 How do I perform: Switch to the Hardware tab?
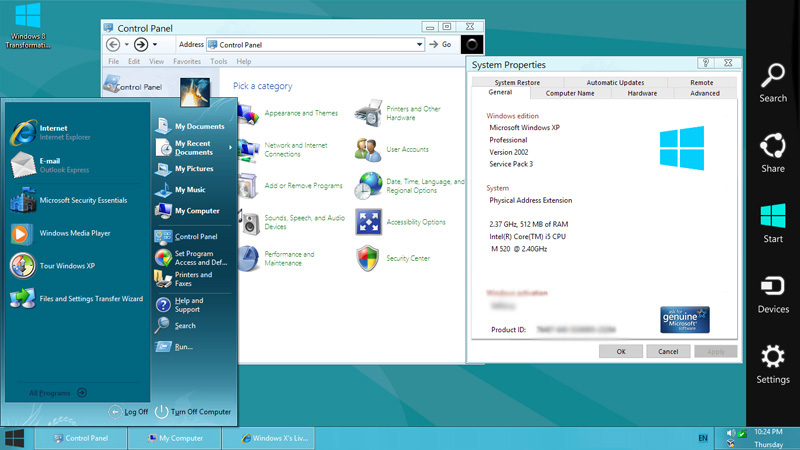tap(642, 93)
